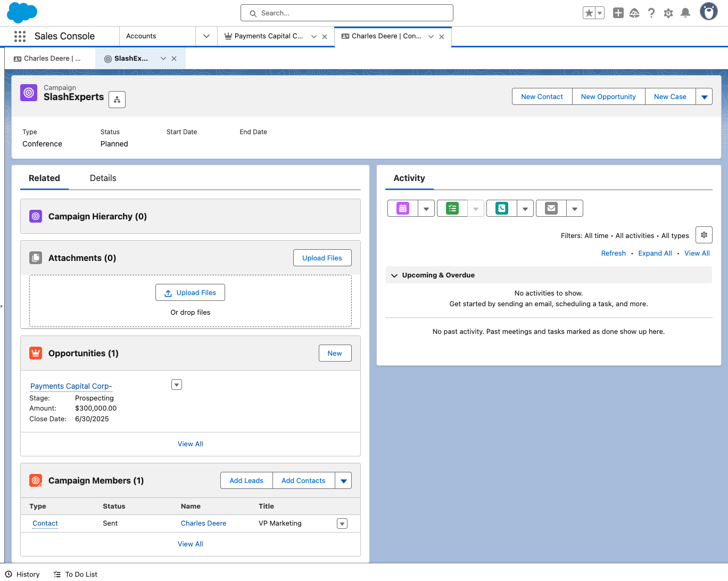Open the History utility bar item

point(23,574)
